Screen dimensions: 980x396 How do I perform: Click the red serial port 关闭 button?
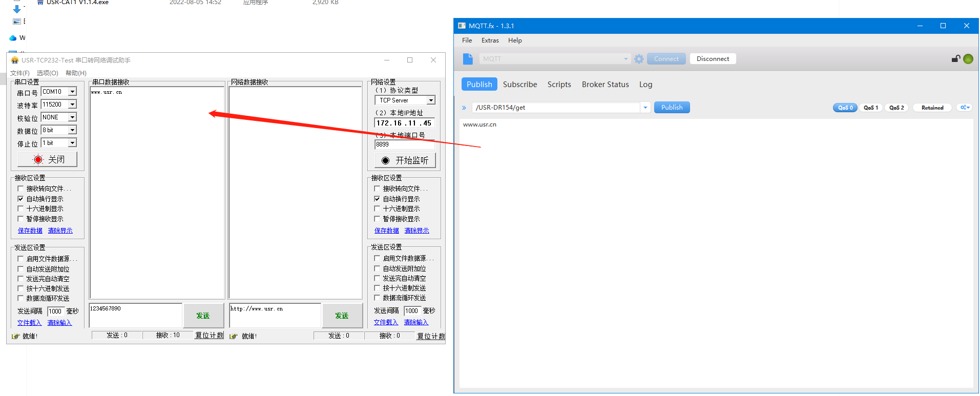[48, 160]
